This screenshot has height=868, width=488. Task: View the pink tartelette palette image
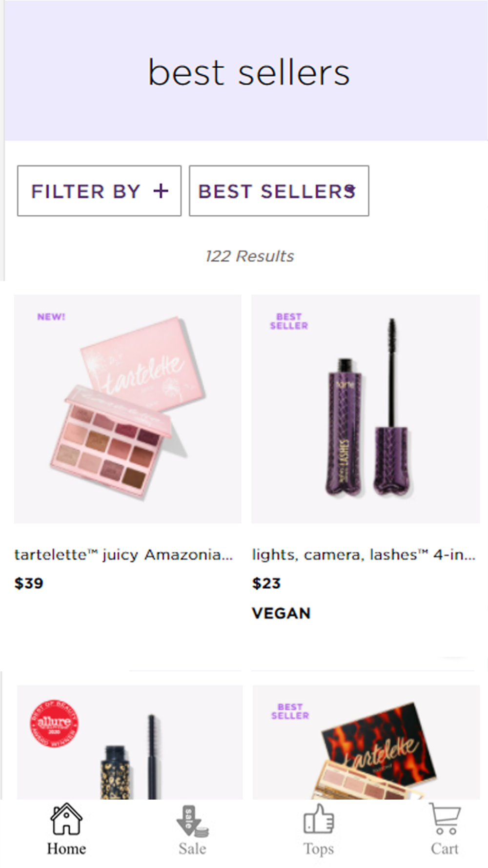point(127,409)
